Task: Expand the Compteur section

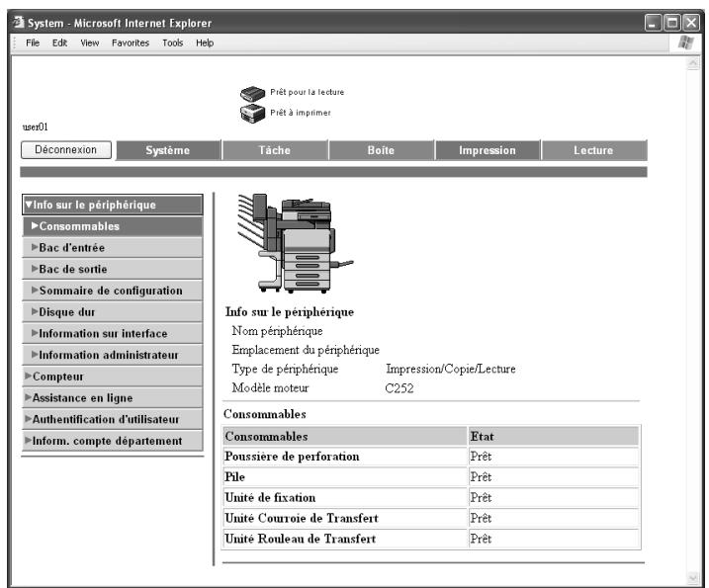Action: tap(113, 377)
